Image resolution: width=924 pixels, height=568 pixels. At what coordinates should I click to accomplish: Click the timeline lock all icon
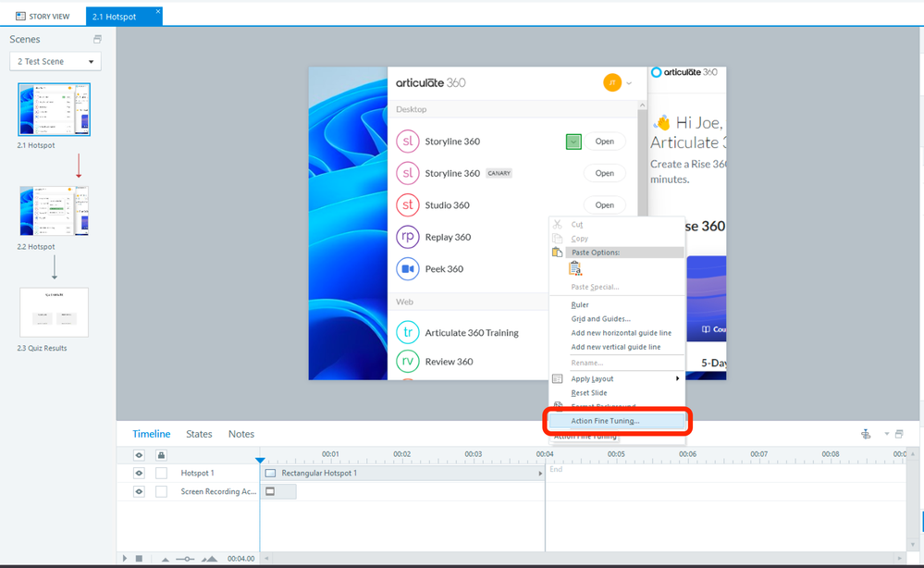coord(161,455)
